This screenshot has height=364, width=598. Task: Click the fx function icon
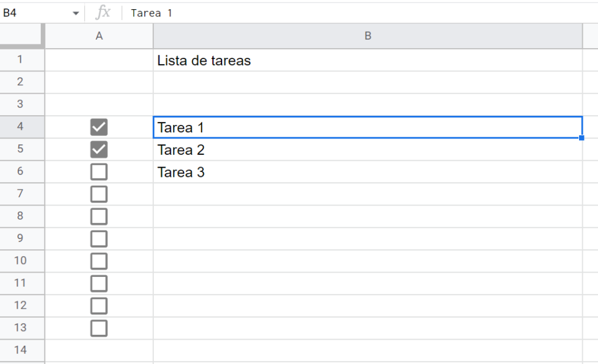pyautogui.click(x=103, y=13)
